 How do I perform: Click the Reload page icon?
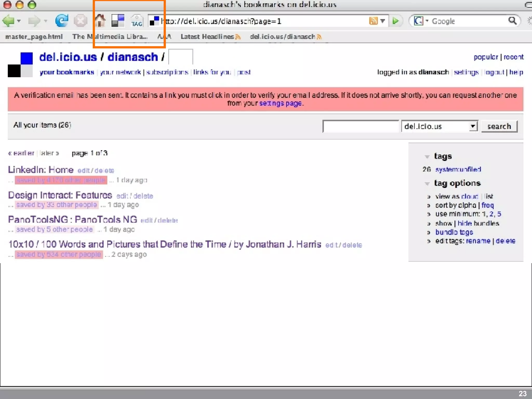pyautogui.click(x=62, y=21)
